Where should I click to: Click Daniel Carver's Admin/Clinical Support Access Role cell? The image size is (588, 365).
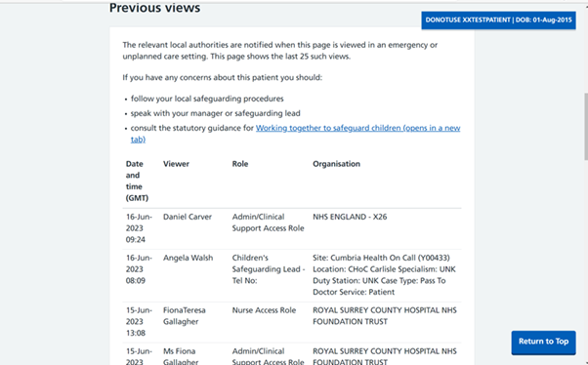pyautogui.click(x=269, y=223)
